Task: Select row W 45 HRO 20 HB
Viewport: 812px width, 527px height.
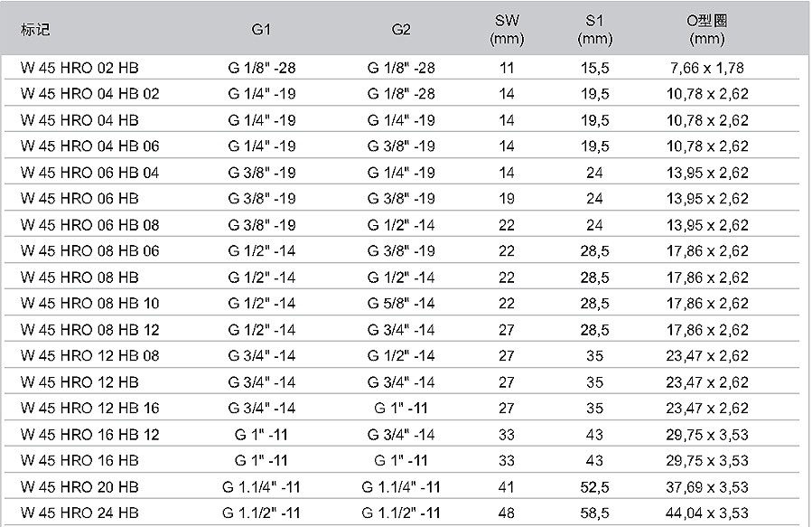Action: click(x=402, y=486)
